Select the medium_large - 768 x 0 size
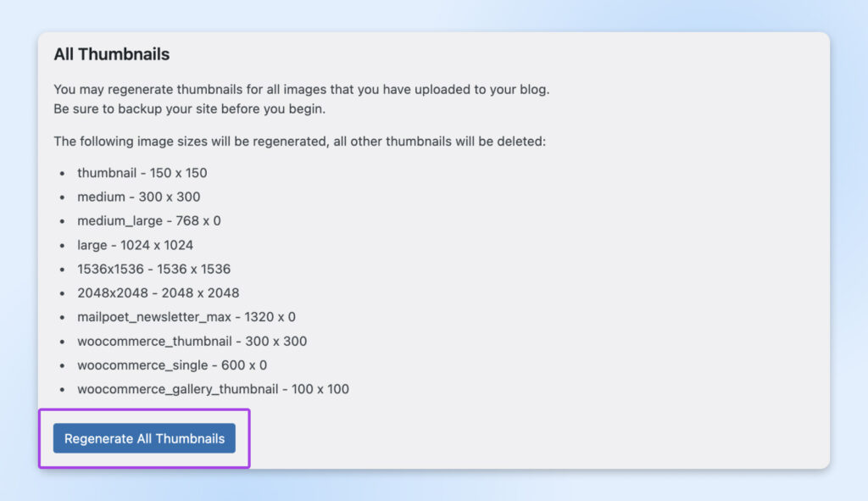The height and width of the screenshot is (501, 868). tap(148, 220)
